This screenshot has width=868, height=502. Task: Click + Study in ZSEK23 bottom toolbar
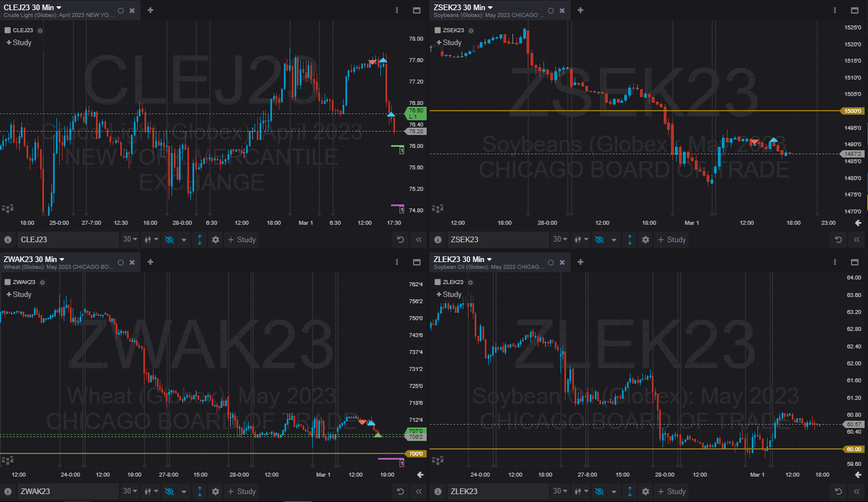(672, 239)
